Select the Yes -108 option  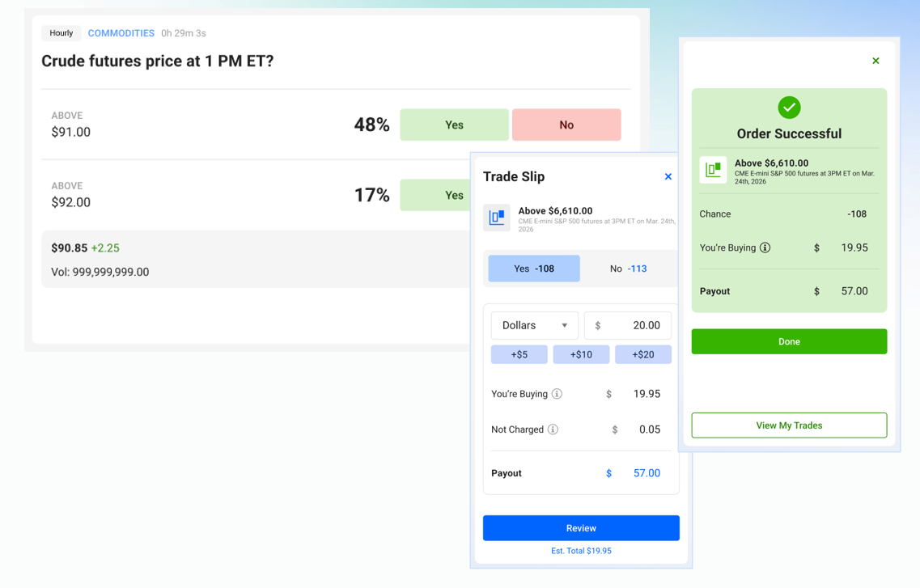[534, 269]
